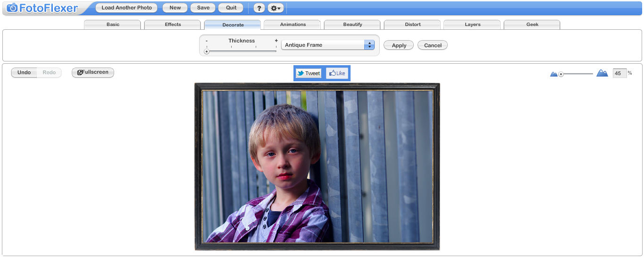Viewport: 644px width, 258px height.
Task: Open the Layers tab
Action: click(472, 25)
